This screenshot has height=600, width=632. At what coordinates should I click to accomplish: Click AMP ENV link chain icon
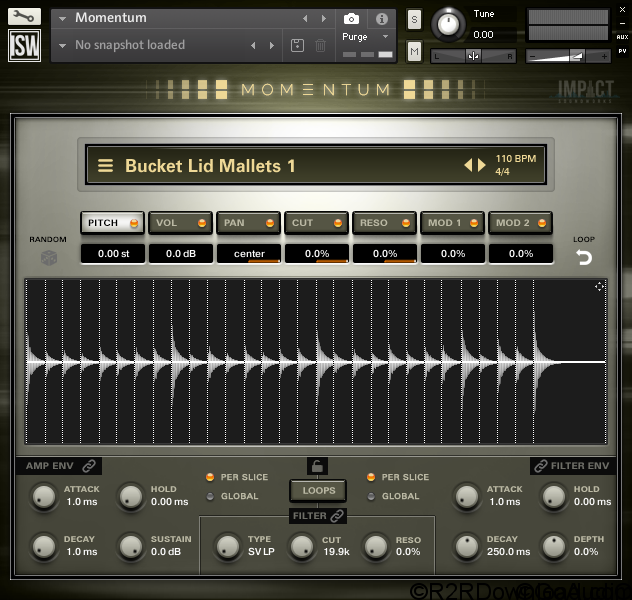pos(89,466)
